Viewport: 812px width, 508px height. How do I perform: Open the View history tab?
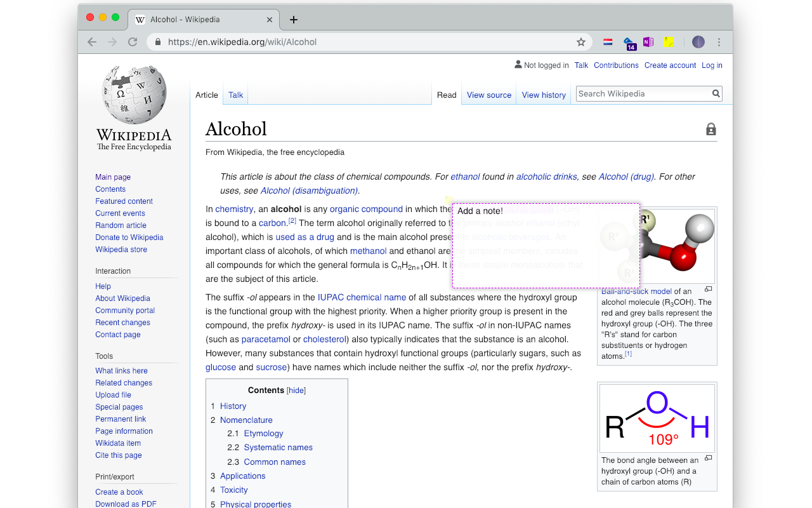tap(544, 95)
